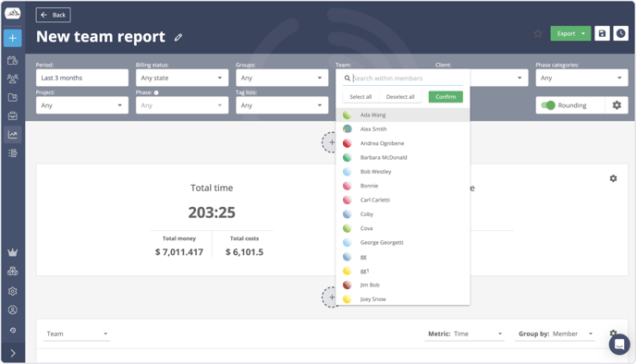Select member Ada Wang

(x=403, y=115)
